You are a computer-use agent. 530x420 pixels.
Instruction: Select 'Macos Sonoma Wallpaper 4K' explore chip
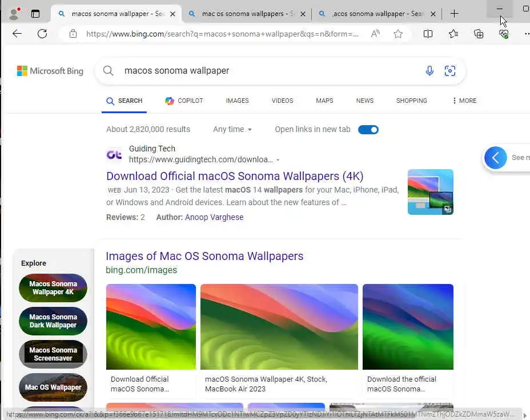coord(53,288)
